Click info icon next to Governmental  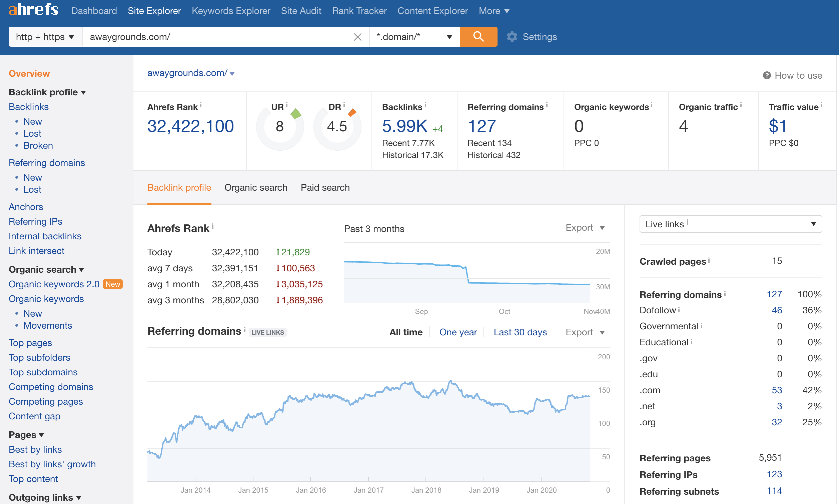click(701, 325)
